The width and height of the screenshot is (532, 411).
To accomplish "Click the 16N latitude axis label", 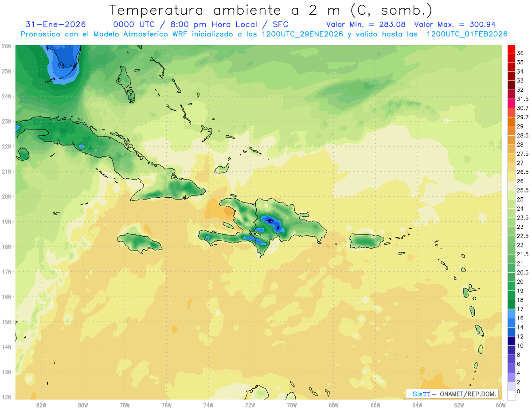I will 6,297.
